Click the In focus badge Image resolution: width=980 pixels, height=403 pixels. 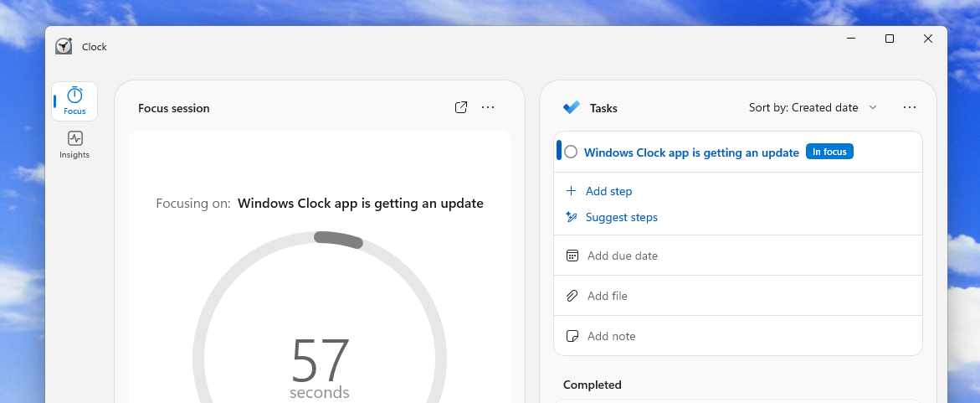tap(829, 152)
